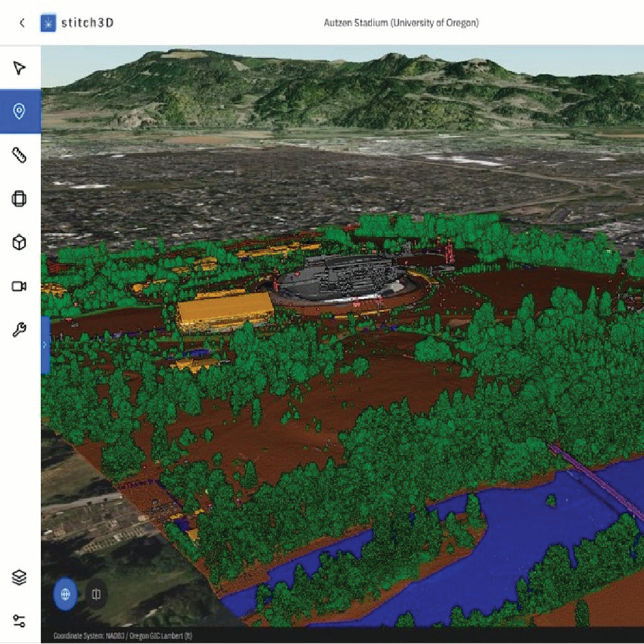This screenshot has height=644, width=644.
Task: Open the sliders settings icon
Action: (19, 621)
